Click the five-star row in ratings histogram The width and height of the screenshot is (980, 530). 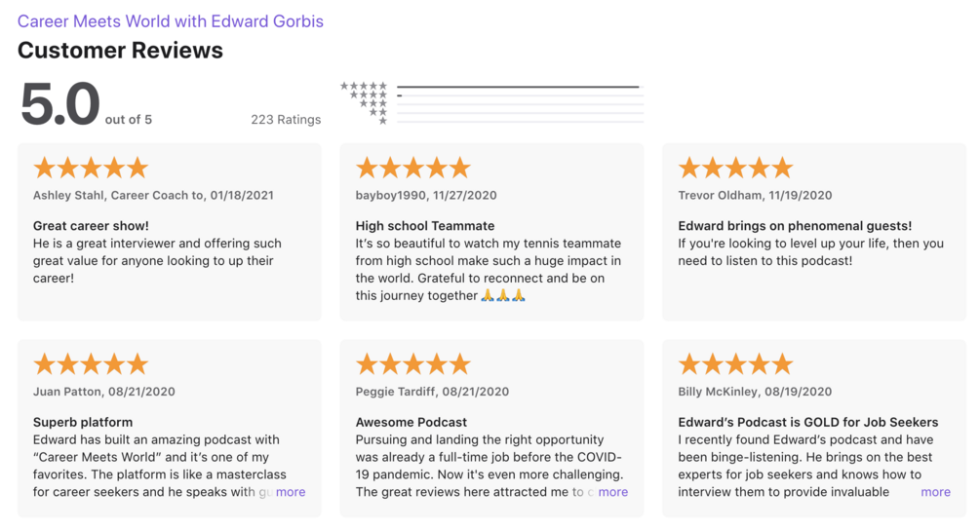491,86
